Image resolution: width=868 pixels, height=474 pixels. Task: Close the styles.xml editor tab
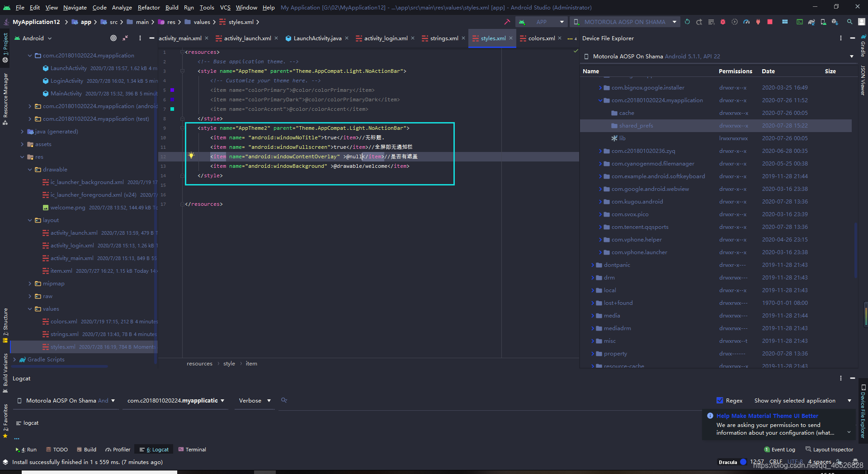(511, 38)
